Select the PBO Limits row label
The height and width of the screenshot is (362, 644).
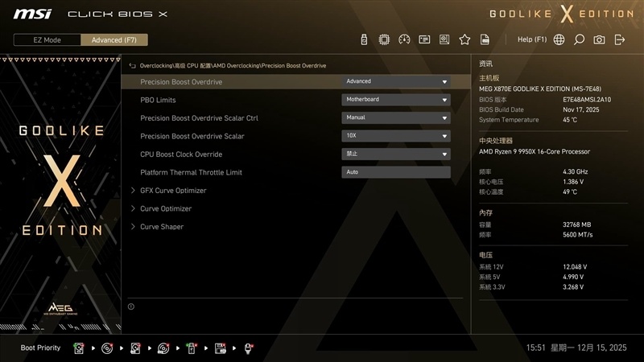tap(158, 100)
